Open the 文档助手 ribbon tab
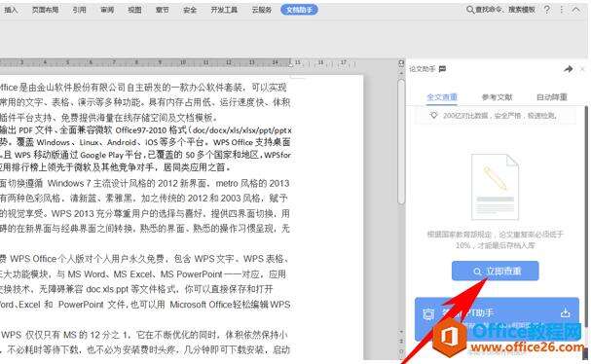 (299, 10)
